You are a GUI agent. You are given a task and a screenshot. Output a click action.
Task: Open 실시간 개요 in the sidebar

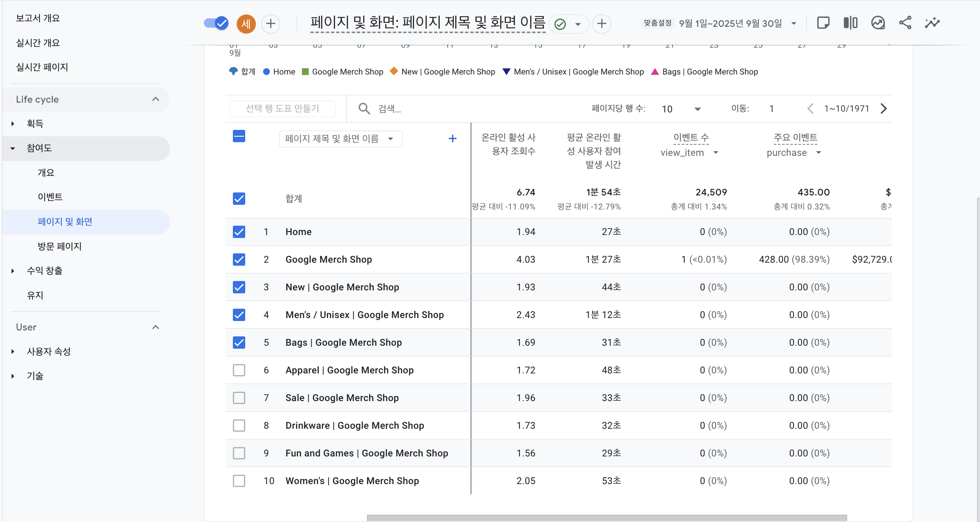[38, 43]
